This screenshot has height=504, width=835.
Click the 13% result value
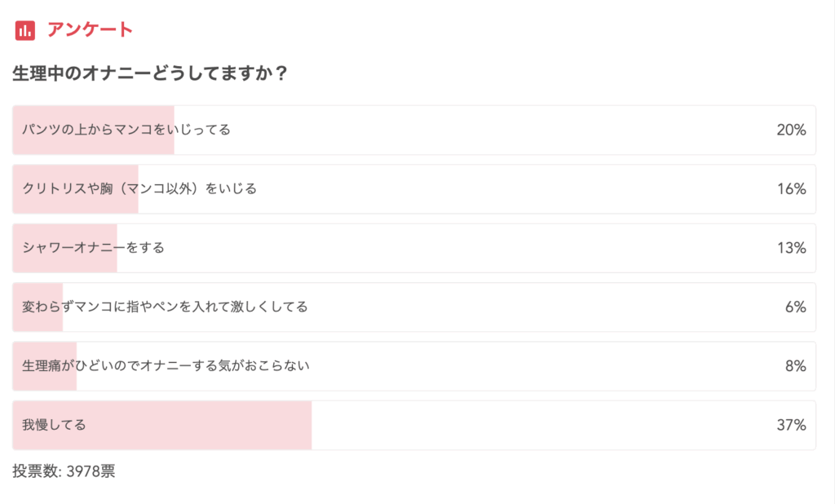tap(791, 248)
